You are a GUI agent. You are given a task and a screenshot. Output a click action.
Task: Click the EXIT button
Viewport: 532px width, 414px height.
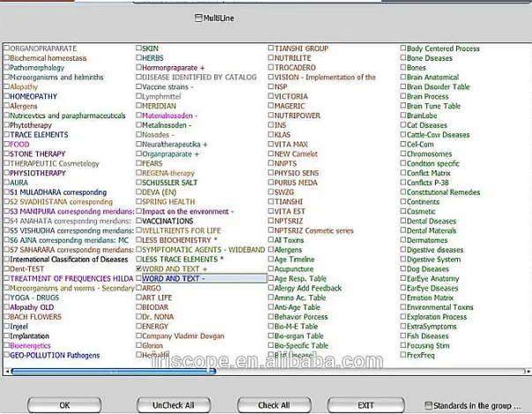click(x=365, y=404)
